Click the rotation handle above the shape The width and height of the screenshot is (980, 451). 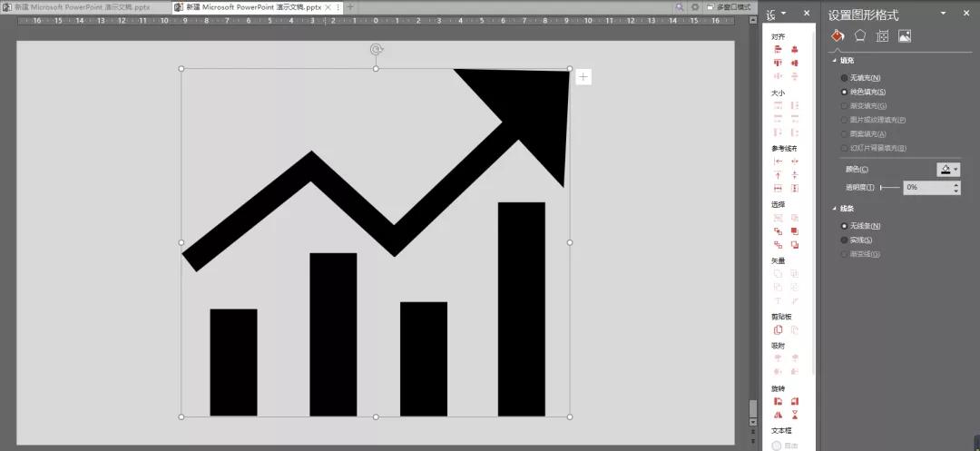(x=376, y=49)
